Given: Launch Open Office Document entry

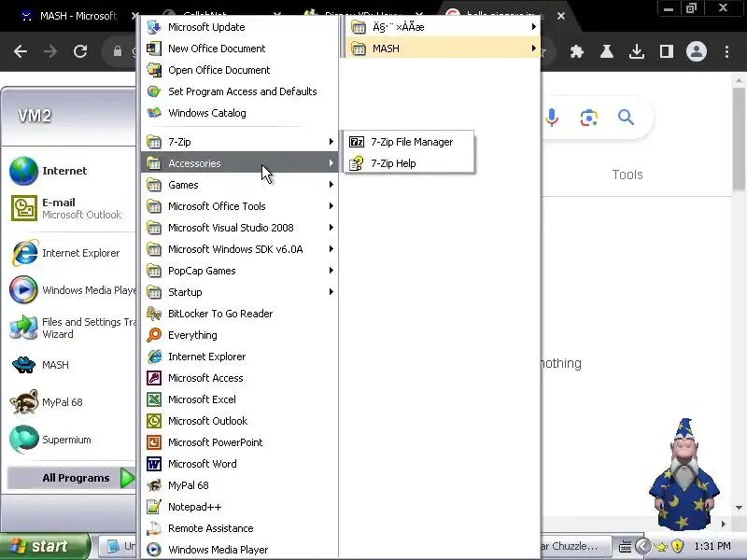Looking at the screenshot, I should pos(239,70).
